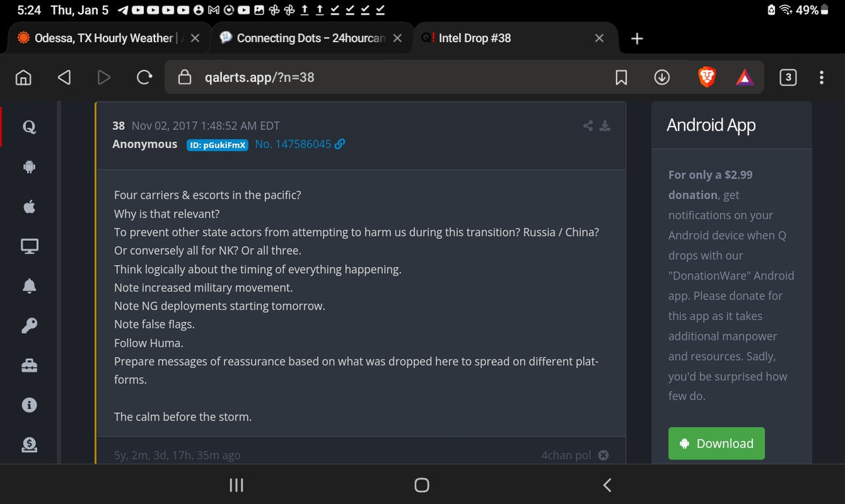Share drop 38 using the share icon

tap(588, 125)
